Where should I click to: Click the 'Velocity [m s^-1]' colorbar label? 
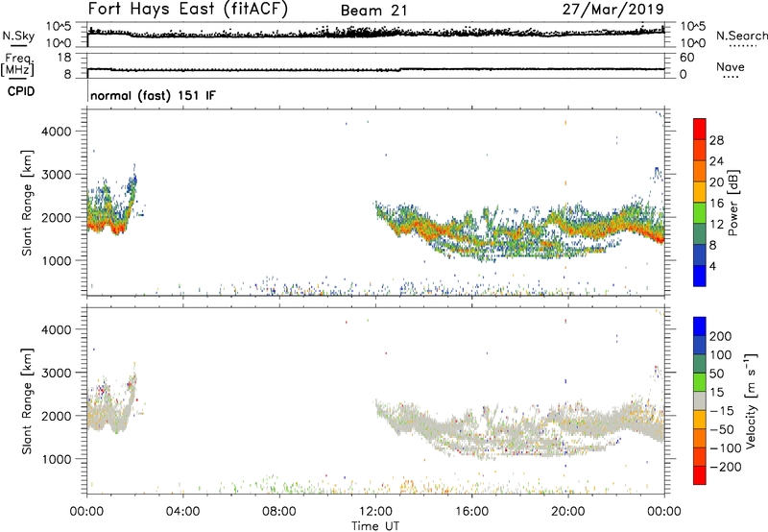751,400
